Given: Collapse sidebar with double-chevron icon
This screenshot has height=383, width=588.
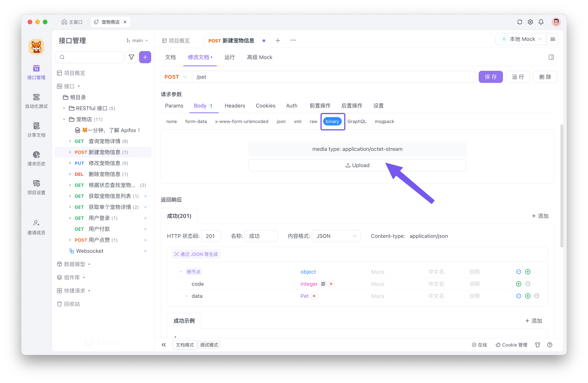Looking at the screenshot, I should coord(164,345).
